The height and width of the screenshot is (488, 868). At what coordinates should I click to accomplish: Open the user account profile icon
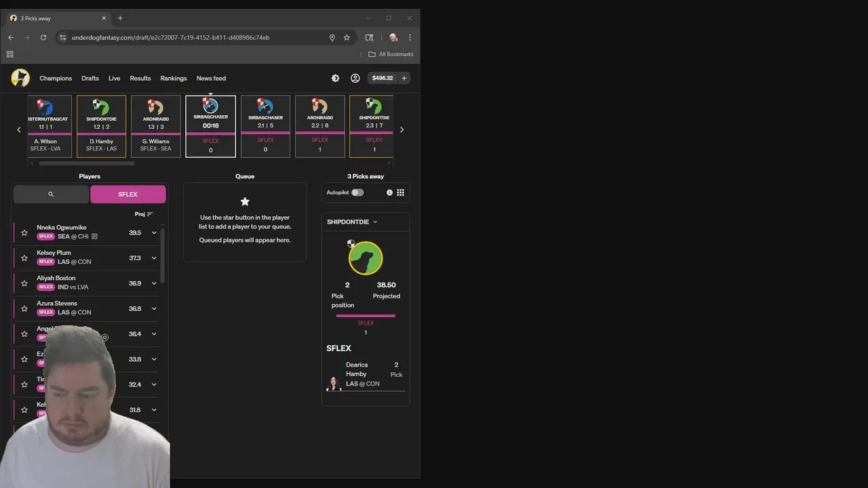pos(355,78)
